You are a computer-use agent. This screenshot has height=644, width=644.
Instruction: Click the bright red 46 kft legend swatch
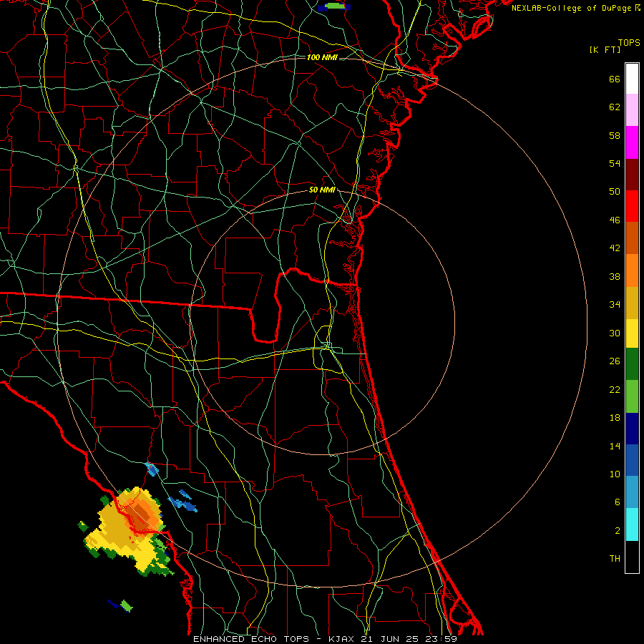tap(632, 206)
